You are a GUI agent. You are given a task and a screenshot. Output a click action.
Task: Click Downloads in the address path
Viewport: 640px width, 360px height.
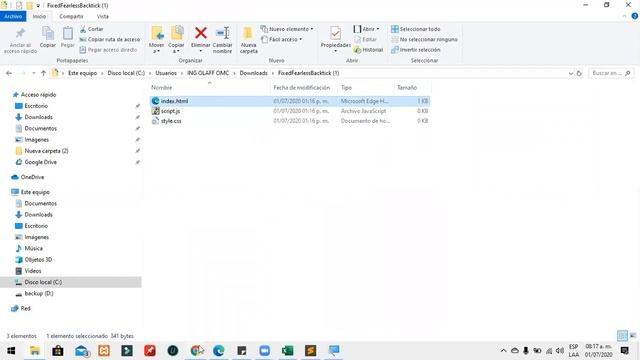pyautogui.click(x=253, y=73)
